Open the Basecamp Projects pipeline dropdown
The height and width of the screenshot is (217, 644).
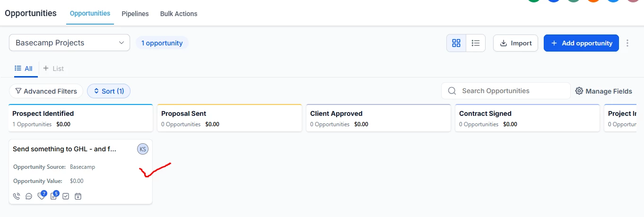(70, 43)
